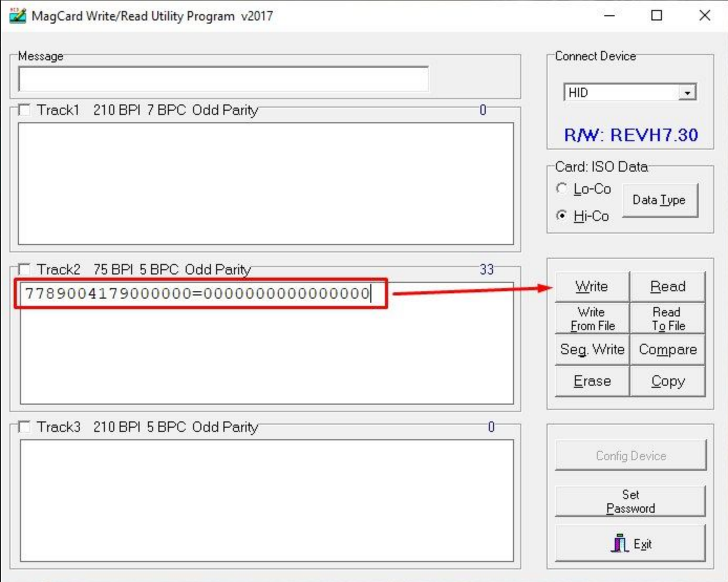Enable the Track3 checkbox
The image size is (728, 582).
[24, 427]
